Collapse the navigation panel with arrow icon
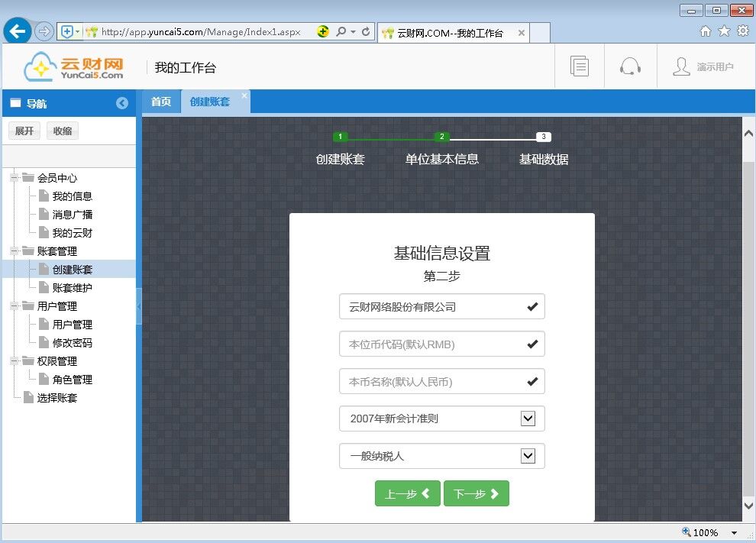Image resolution: width=756 pixels, height=543 pixels. click(122, 104)
